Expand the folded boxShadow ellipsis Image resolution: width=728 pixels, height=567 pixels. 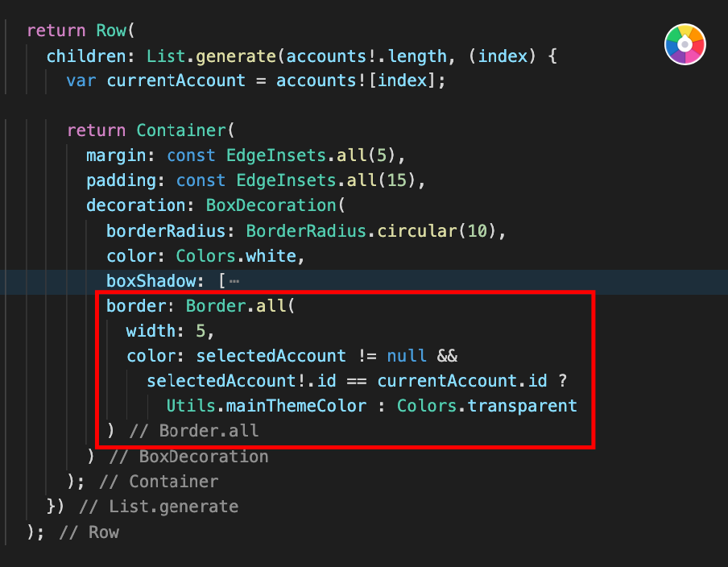234,282
